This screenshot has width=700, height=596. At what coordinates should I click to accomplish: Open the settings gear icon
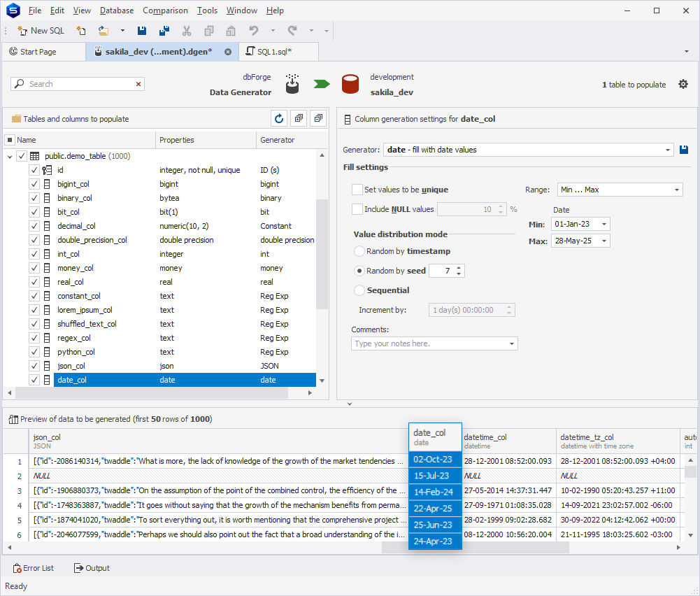pyautogui.click(x=683, y=84)
